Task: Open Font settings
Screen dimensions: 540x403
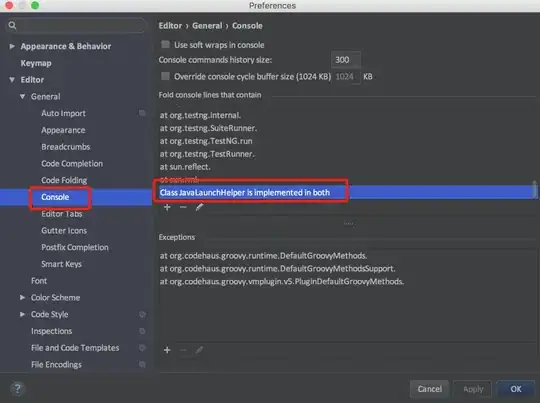Action: (39, 281)
